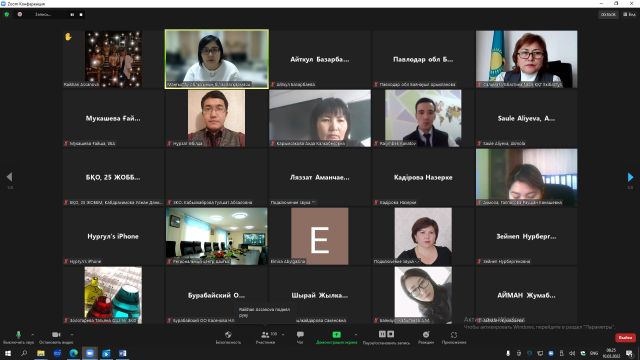This screenshot has height=360, width=640.
Task: Expand caret next to Участники
Action: point(283,335)
